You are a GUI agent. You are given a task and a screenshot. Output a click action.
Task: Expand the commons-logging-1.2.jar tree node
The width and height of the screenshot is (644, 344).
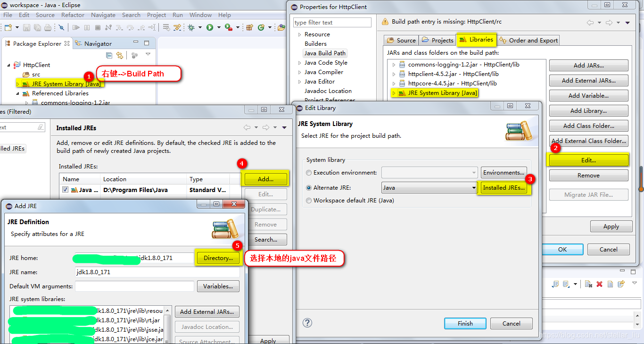394,65
